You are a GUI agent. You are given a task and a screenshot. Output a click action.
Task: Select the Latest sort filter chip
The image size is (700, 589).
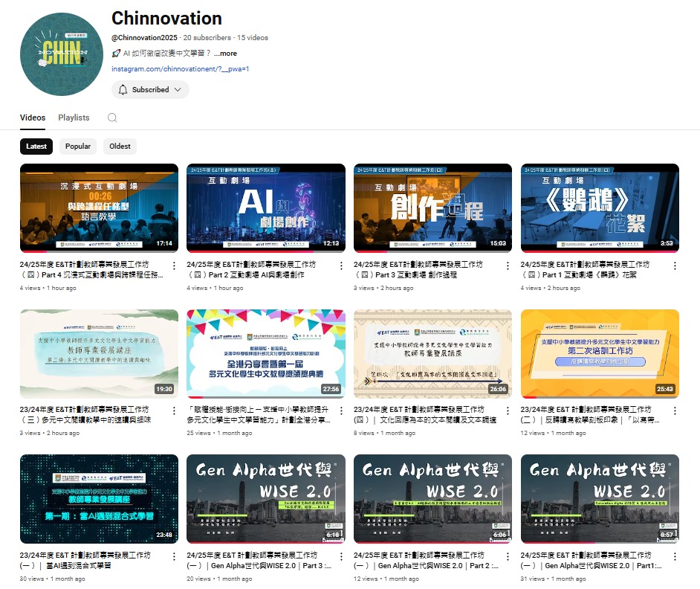pos(36,147)
